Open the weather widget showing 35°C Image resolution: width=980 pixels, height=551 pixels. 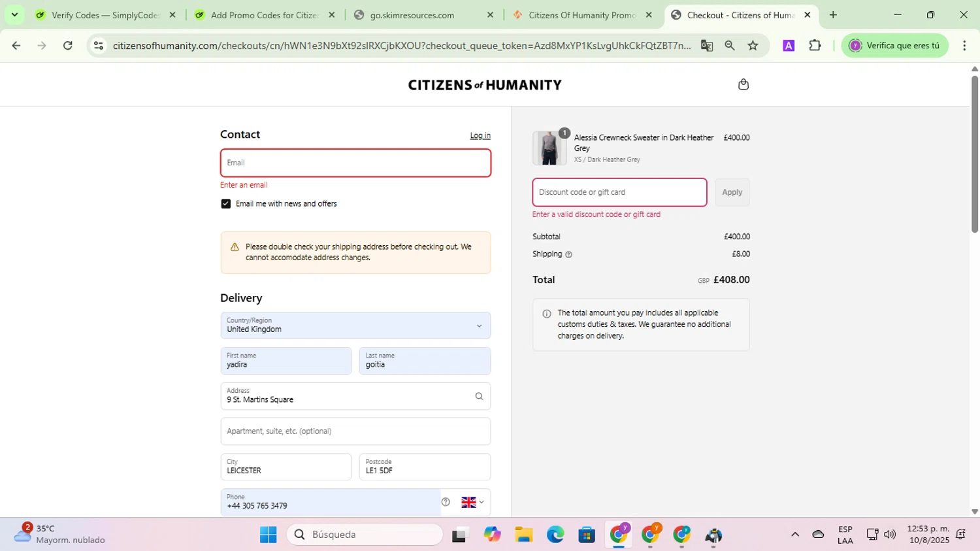tap(60, 534)
